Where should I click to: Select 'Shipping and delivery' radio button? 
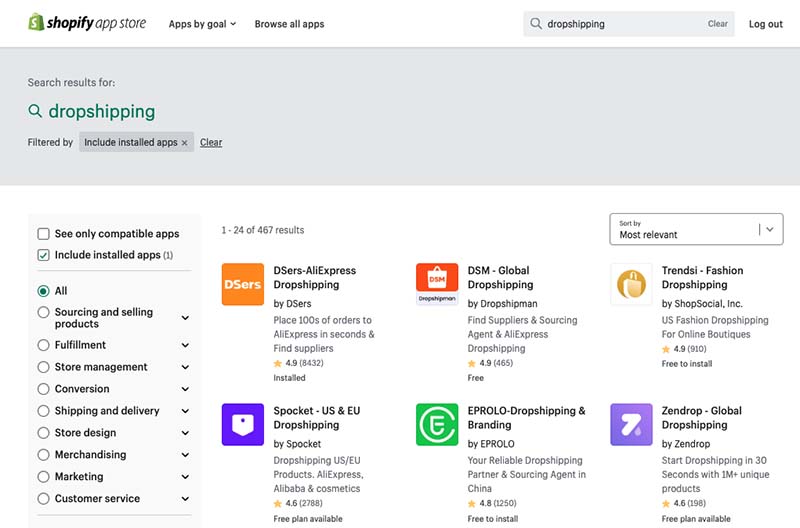(43, 411)
